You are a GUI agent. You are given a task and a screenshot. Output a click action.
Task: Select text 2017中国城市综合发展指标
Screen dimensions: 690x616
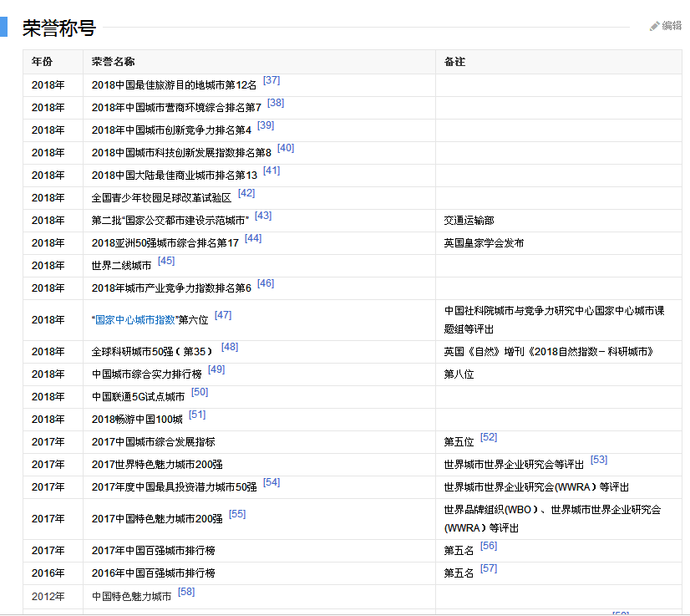click(153, 442)
